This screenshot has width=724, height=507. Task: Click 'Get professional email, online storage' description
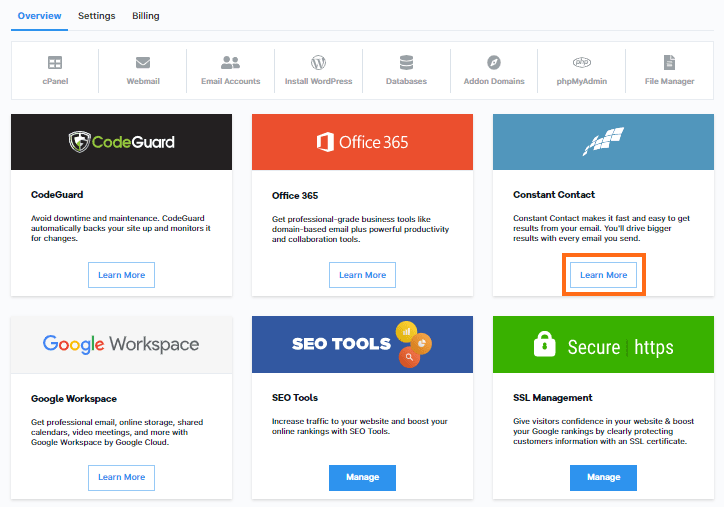117,432
